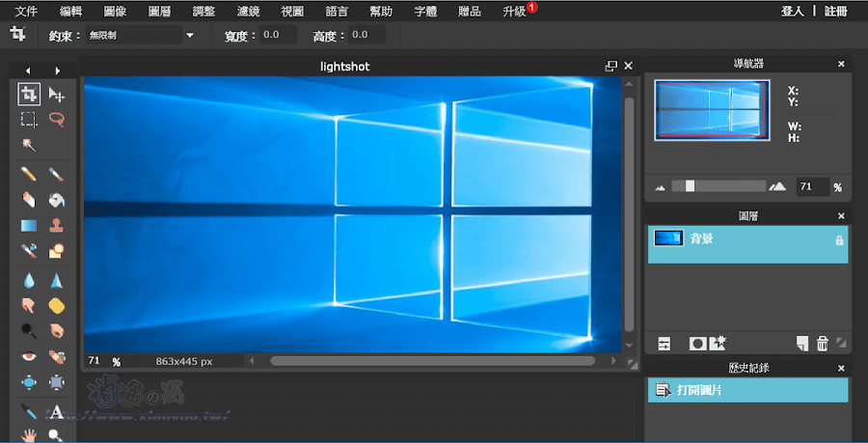Select the Type text tool
868x443 pixels.
(x=57, y=412)
